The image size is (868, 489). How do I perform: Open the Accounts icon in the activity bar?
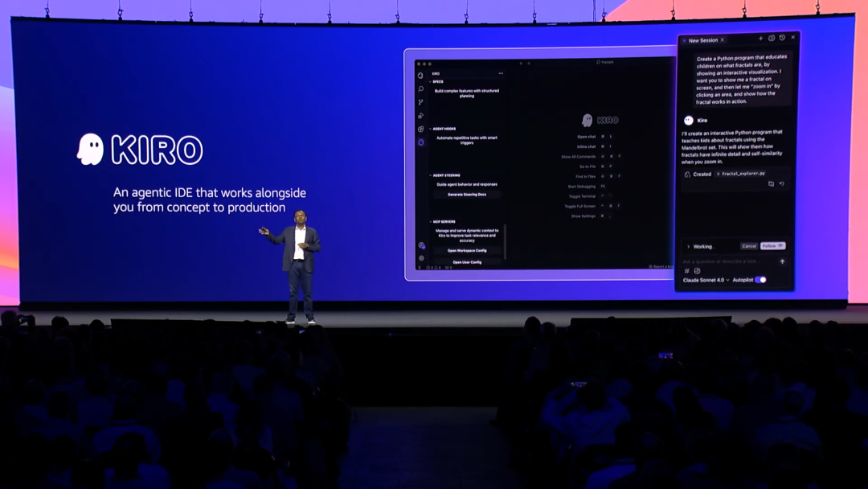(421, 245)
